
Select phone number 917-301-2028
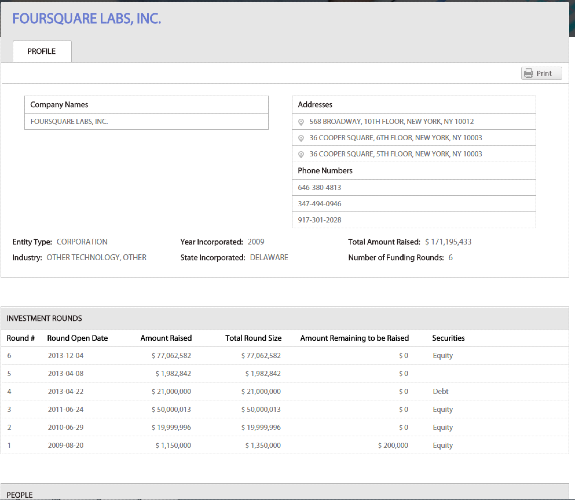[319, 220]
